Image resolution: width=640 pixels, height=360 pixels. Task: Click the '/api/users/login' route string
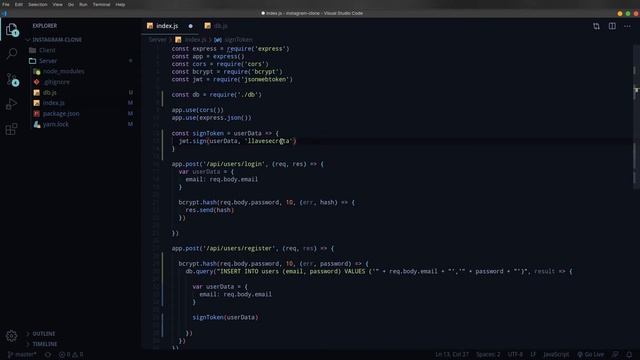tap(233, 164)
